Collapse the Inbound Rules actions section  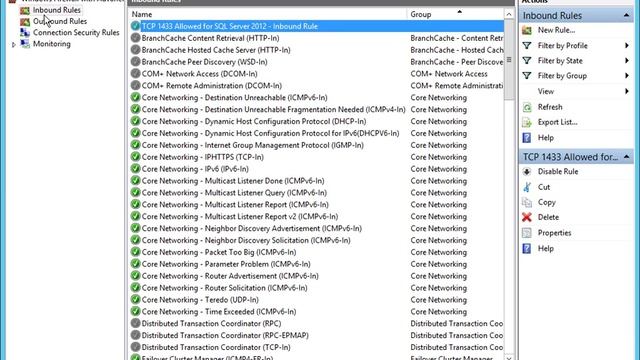626,16
